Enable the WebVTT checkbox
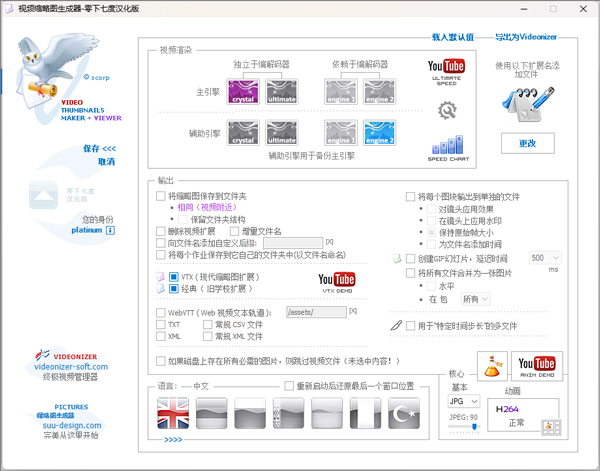Image resolution: width=600 pixels, height=471 pixels. (161, 313)
